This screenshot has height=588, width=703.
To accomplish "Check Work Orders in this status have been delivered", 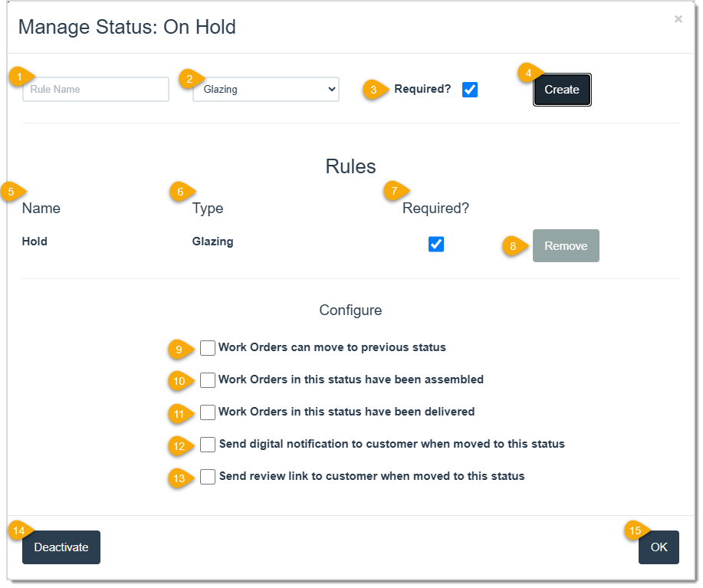I will click(x=207, y=412).
